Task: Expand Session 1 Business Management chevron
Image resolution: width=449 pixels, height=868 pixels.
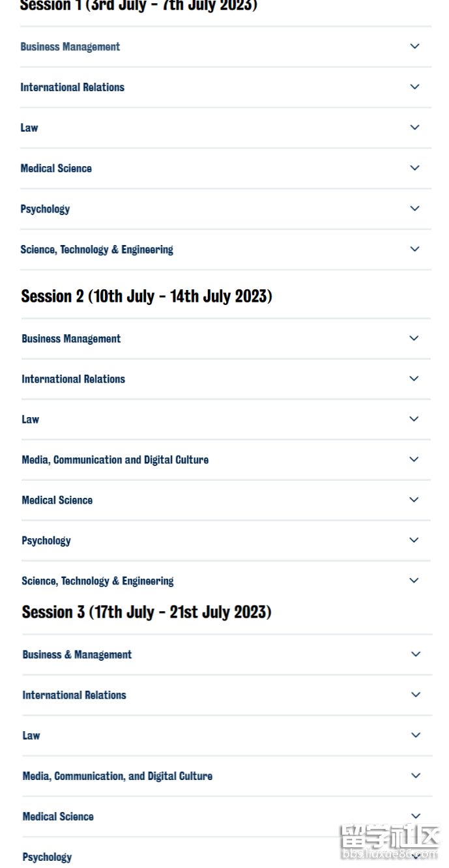Action: pyautogui.click(x=414, y=46)
